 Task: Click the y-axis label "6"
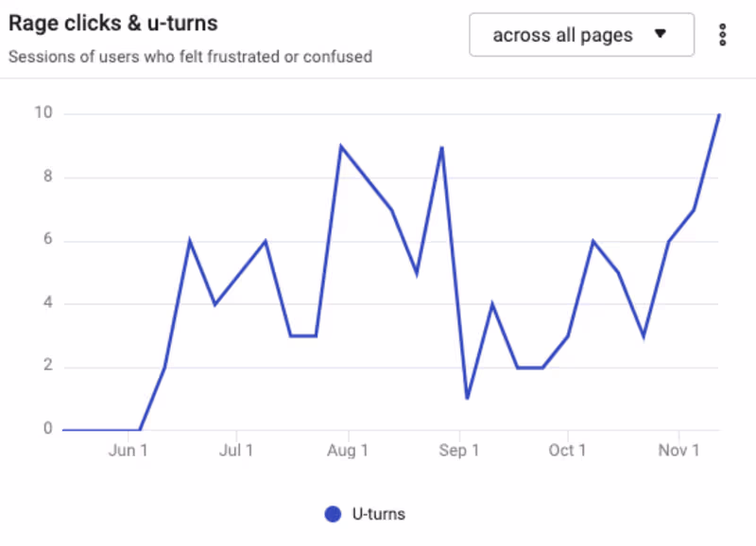(x=44, y=240)
